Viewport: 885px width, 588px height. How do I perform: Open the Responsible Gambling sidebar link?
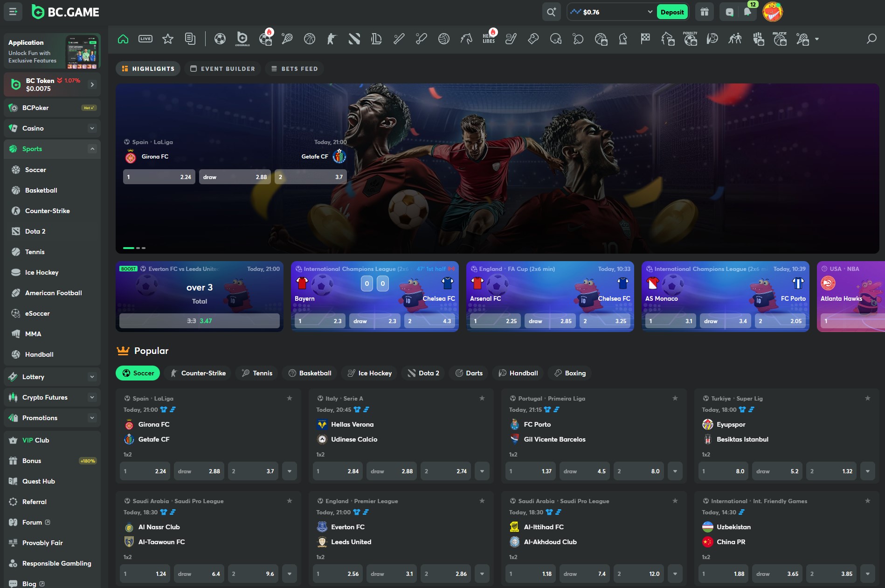tap(56, 563)
